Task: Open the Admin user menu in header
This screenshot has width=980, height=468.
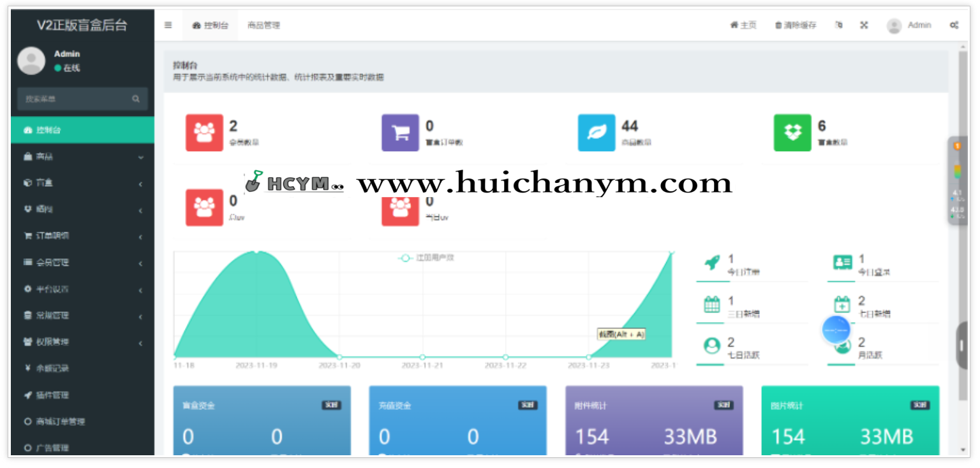Action: point(909,26)
